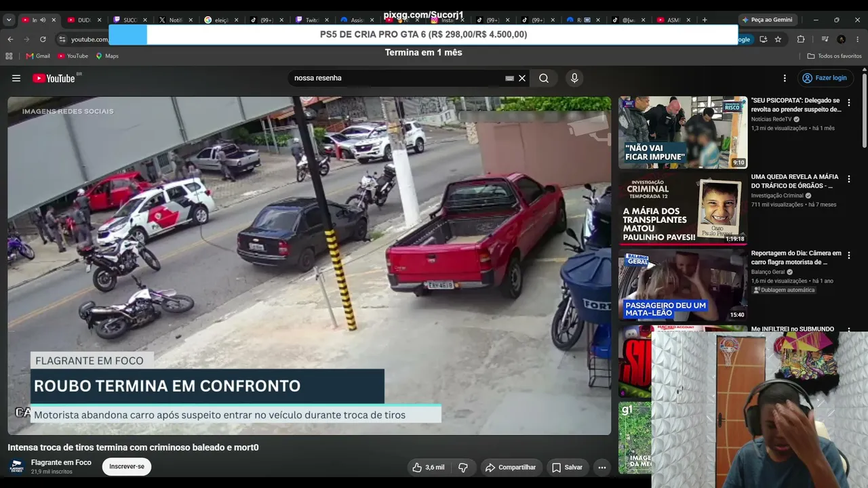Open the YouTube hamburger guide menu

(16, 78)
